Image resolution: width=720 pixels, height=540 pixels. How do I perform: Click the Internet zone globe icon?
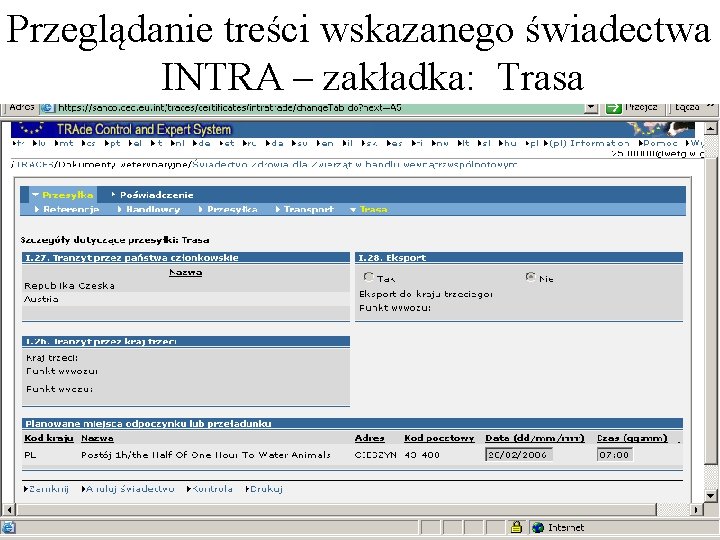click(x=538, y=527)
